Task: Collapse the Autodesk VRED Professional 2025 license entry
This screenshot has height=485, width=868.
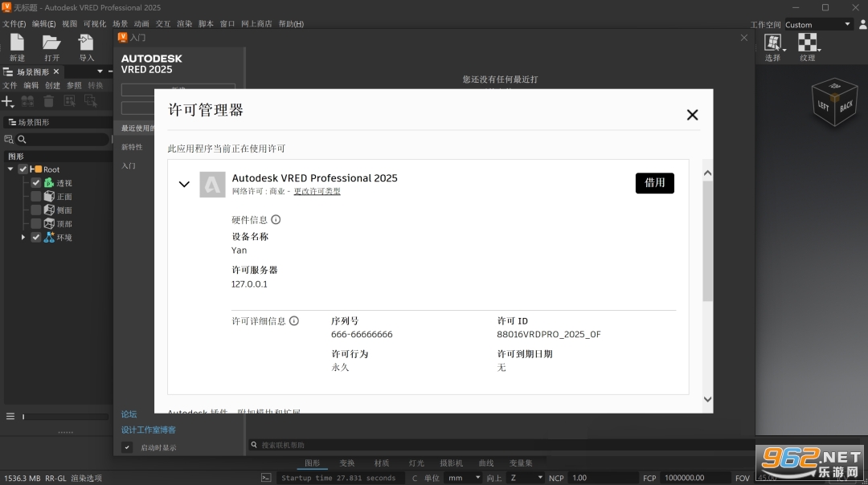Action: [x=184, y=184]
